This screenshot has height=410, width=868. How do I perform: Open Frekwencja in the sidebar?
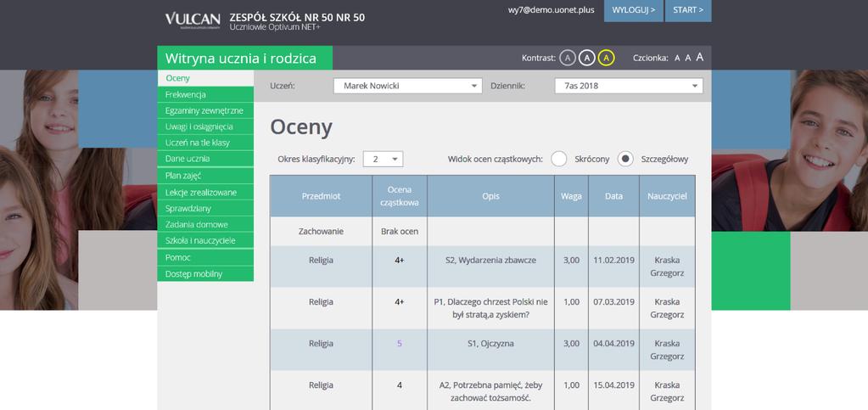click(x=205, y=95)
